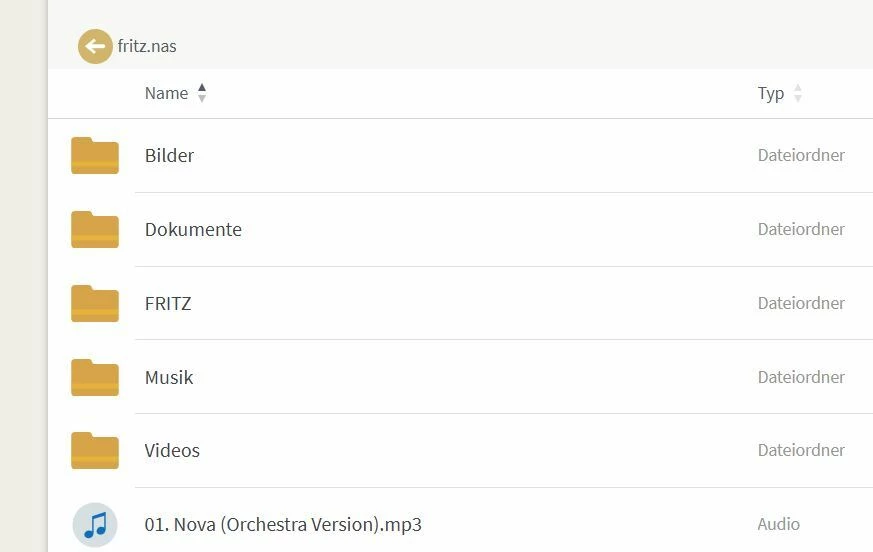The width and height of the screenshot is (873, 552).
Task: Click the Audio type label of Nova mp3
Action: [x=778, y=524]
